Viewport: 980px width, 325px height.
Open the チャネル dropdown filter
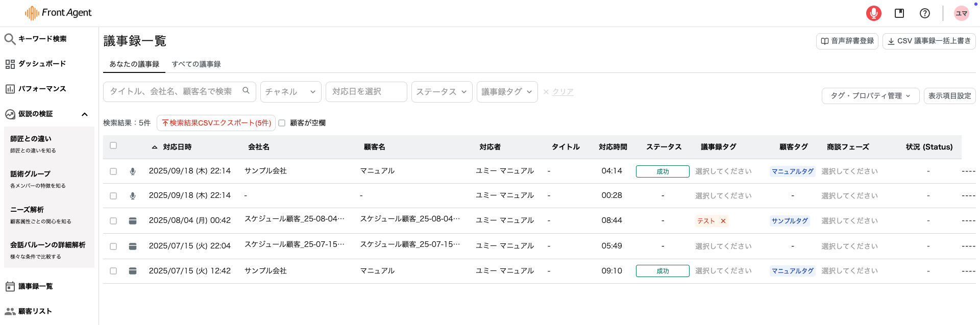click(x=290, y=92)
